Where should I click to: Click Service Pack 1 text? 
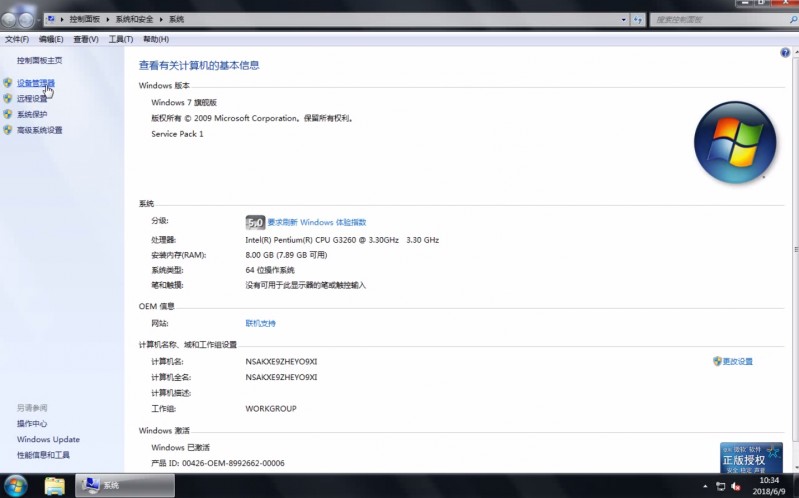pos(177,134)
